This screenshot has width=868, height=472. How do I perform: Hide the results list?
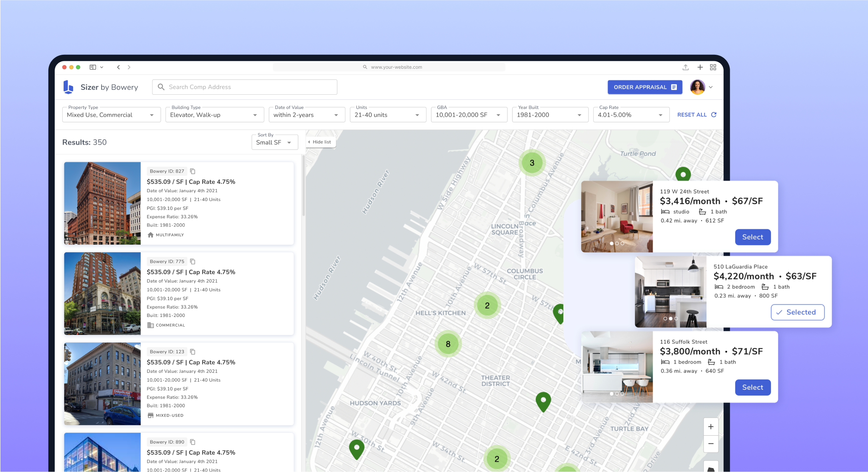click(x=321, y=142)
